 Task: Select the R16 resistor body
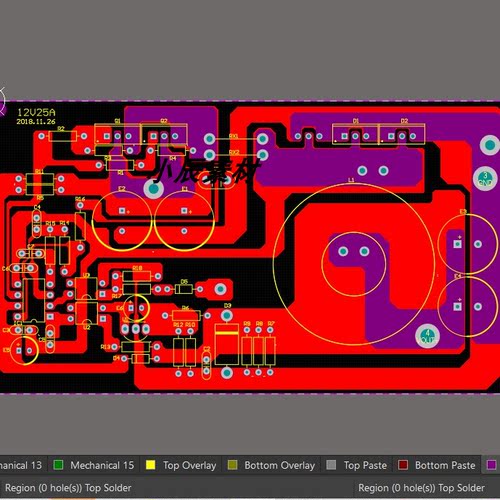[80, 226]
